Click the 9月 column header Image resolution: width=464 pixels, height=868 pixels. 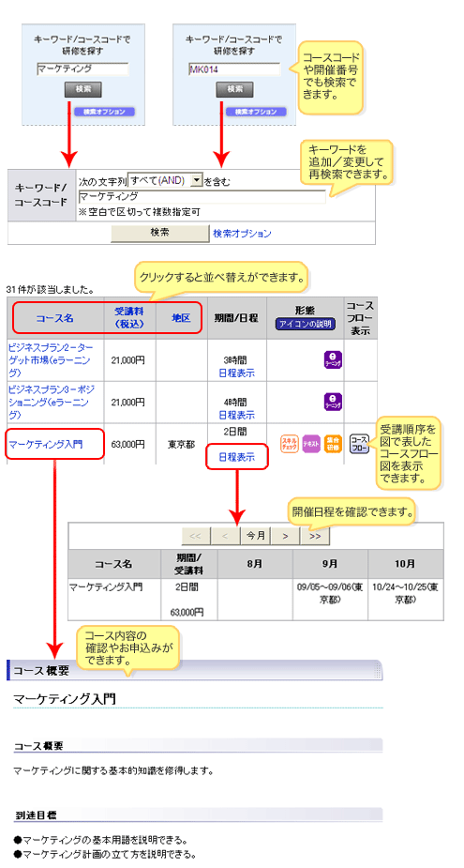[x=330, y=564]
